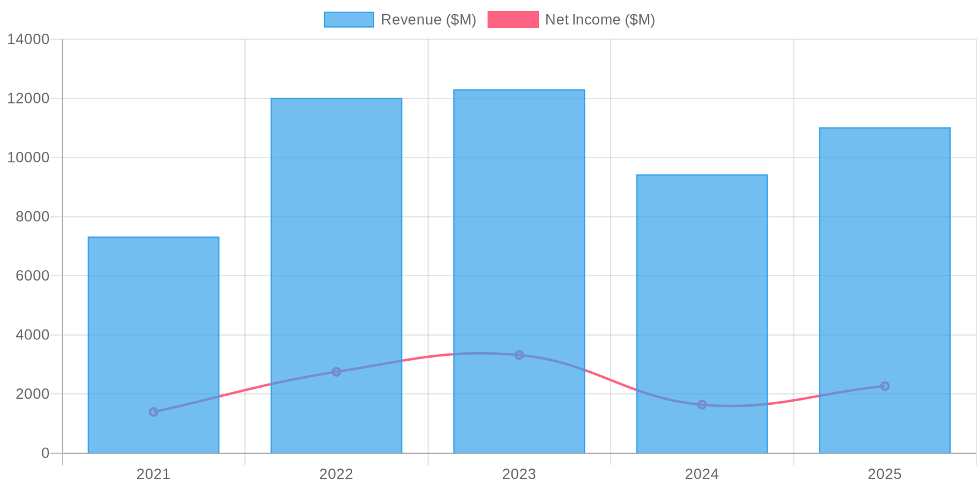Click the 2023 Net Income peak point

coord(519,355)
